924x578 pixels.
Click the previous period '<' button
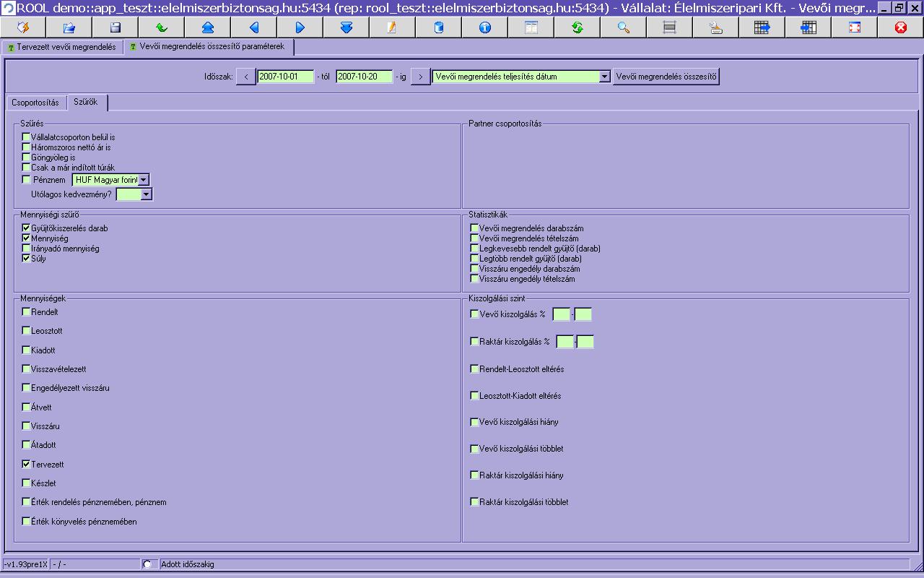pyautogui.click(x=245, y=77)
